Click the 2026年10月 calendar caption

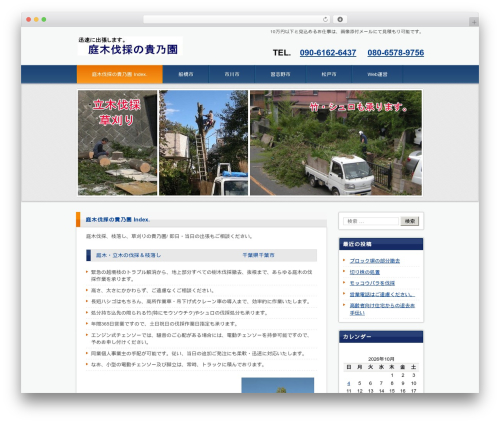(x=381, y=359)
